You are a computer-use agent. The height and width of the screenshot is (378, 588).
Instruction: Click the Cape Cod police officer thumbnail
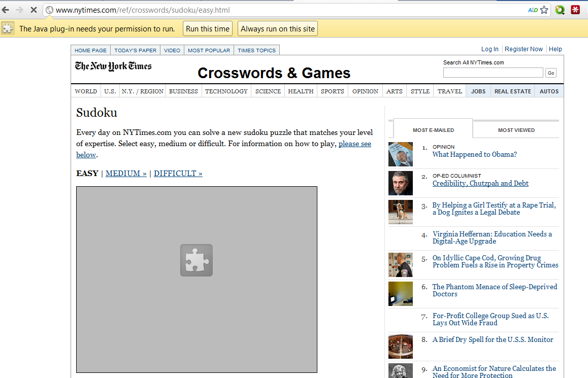pos(401,265)
